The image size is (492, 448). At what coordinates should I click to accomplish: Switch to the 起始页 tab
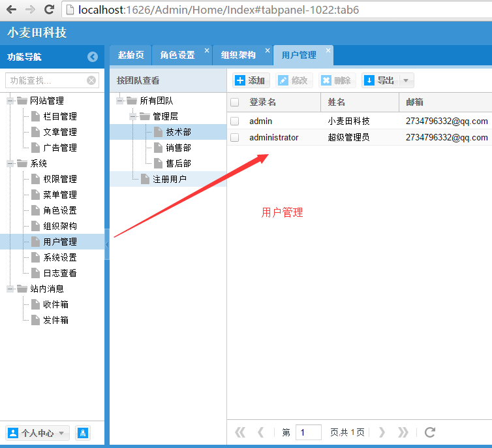pos(131,56)
